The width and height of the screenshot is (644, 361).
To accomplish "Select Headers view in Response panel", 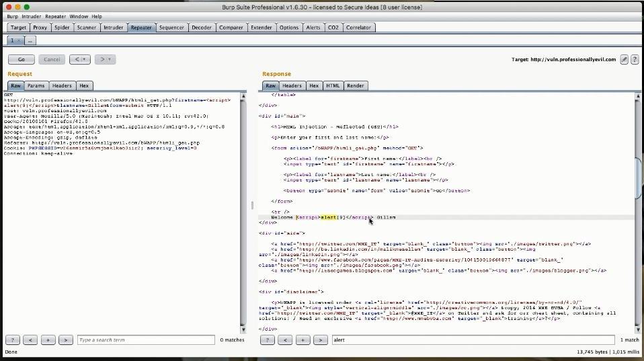I will tap(292, 86).
